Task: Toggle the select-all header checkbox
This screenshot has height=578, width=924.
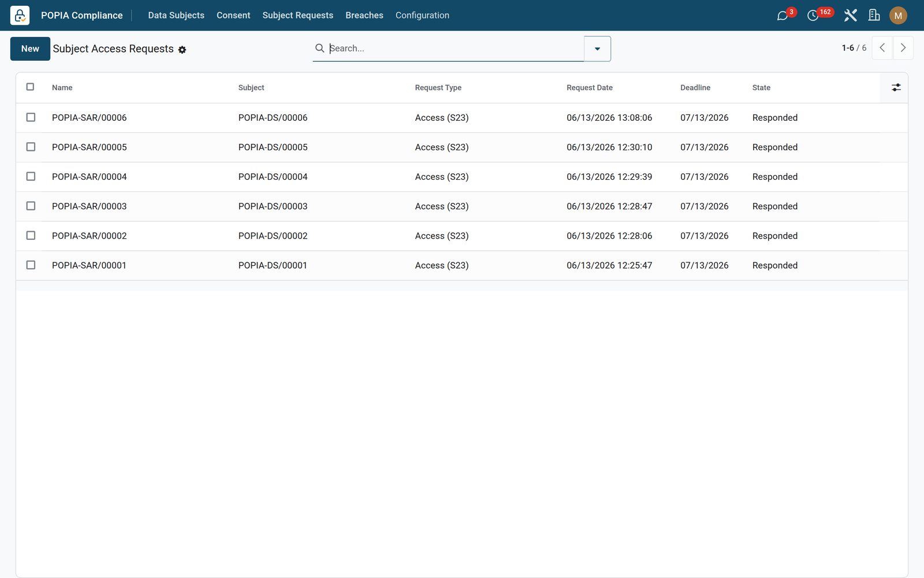Action: (x=31, y=87)
